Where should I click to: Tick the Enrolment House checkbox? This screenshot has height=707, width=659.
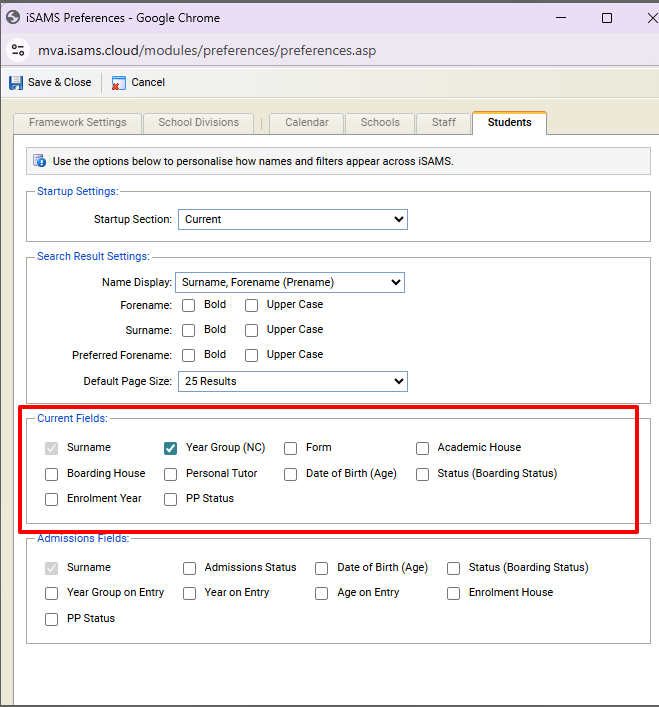(454, 593)
